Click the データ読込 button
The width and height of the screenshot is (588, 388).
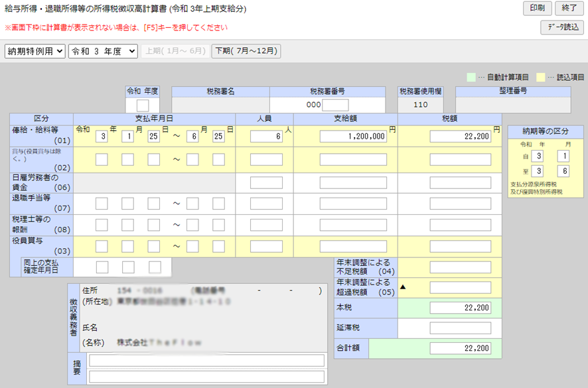coord(562,27)
